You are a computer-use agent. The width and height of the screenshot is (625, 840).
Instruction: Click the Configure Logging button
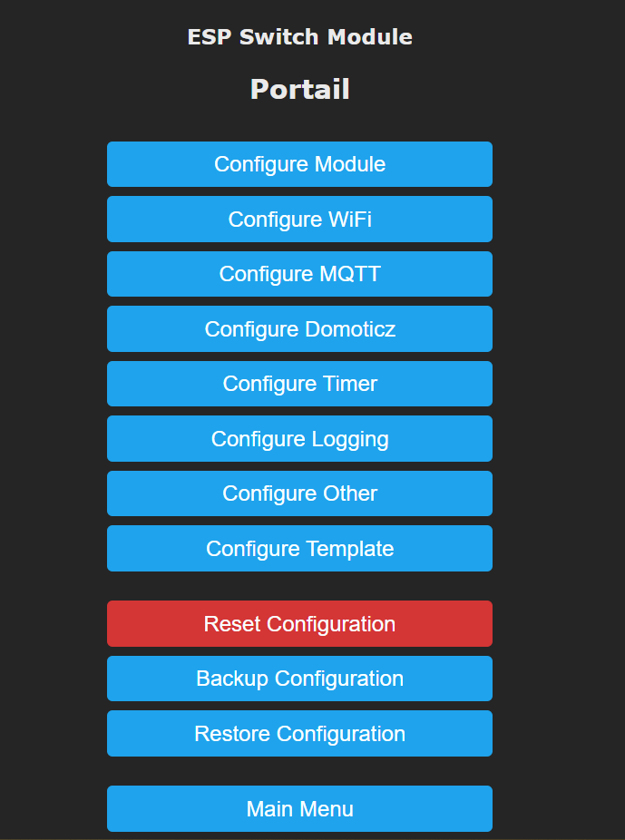(299, 439)
